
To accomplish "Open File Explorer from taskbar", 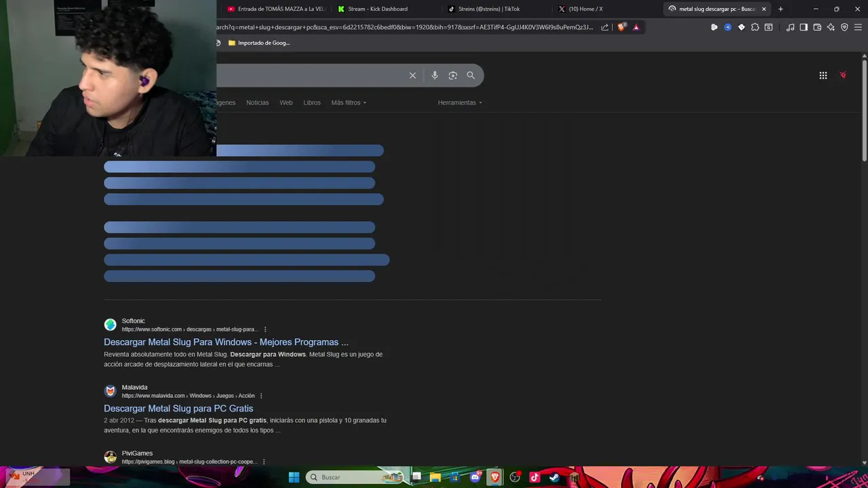I will [x=435, y=477].
